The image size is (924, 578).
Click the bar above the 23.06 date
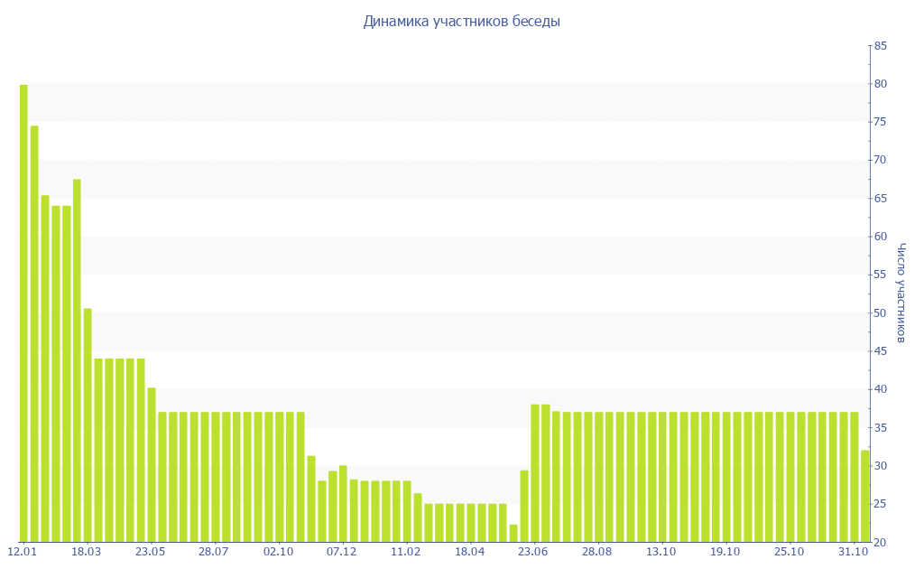(x=535, y=472)
